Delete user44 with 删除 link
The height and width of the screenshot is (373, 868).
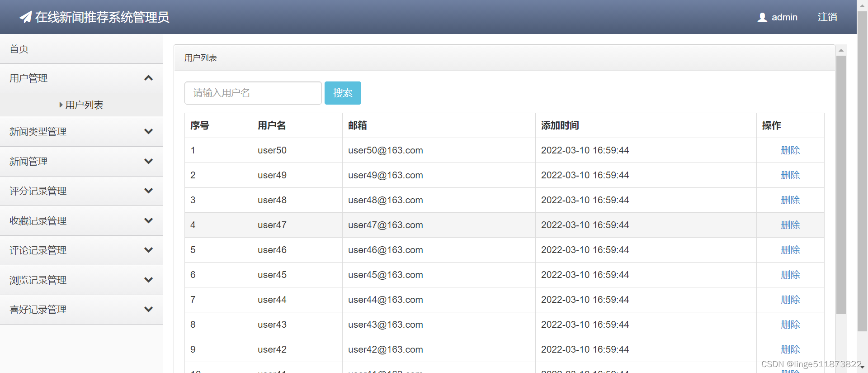coord(790,300)
